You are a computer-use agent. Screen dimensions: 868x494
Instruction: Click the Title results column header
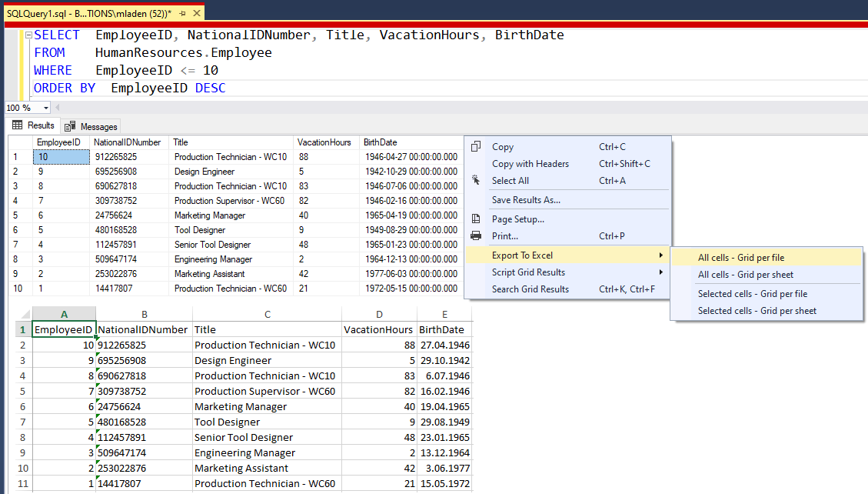point(231,142)
